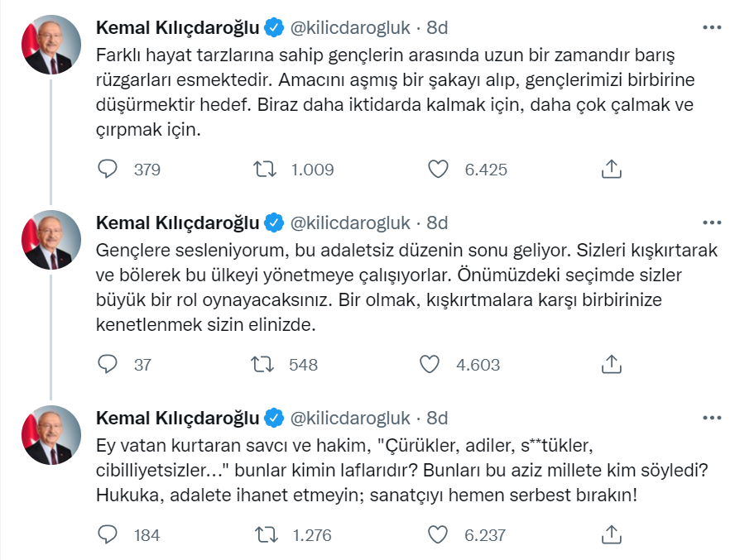Click @kilicdarogluk handle in second tweet
This screenshot has width=735, height=560.
(349, 223)
